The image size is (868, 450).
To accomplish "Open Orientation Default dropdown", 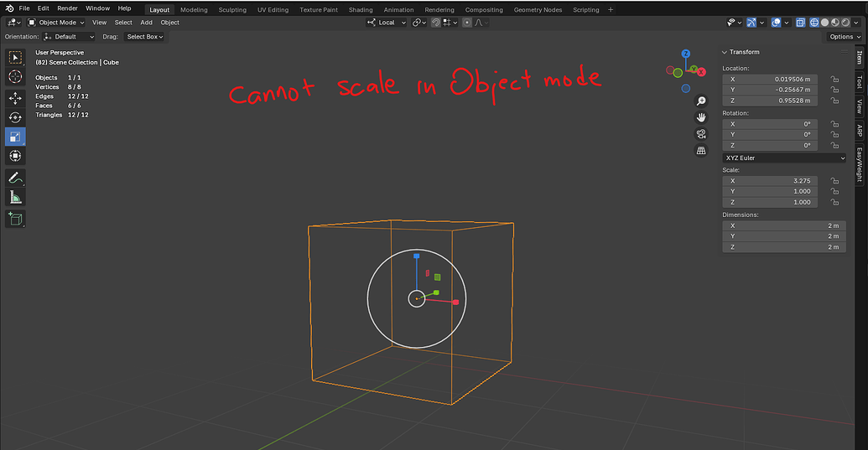I will [69, 37].
